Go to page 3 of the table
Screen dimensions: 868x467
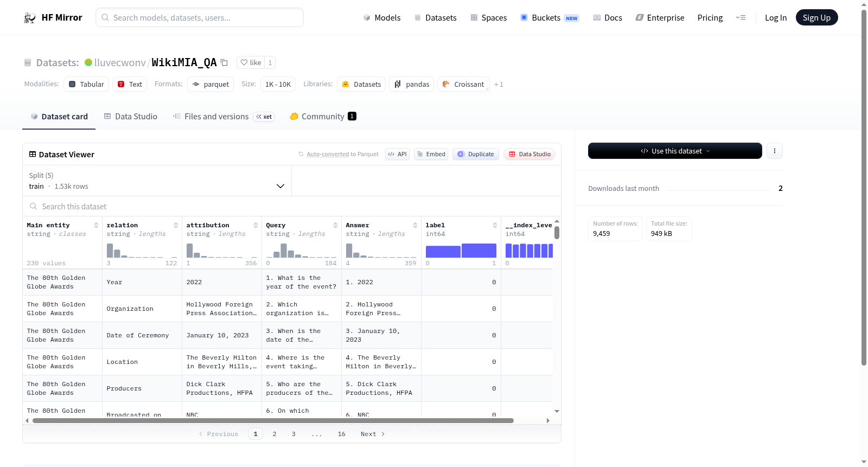point(293,434)
